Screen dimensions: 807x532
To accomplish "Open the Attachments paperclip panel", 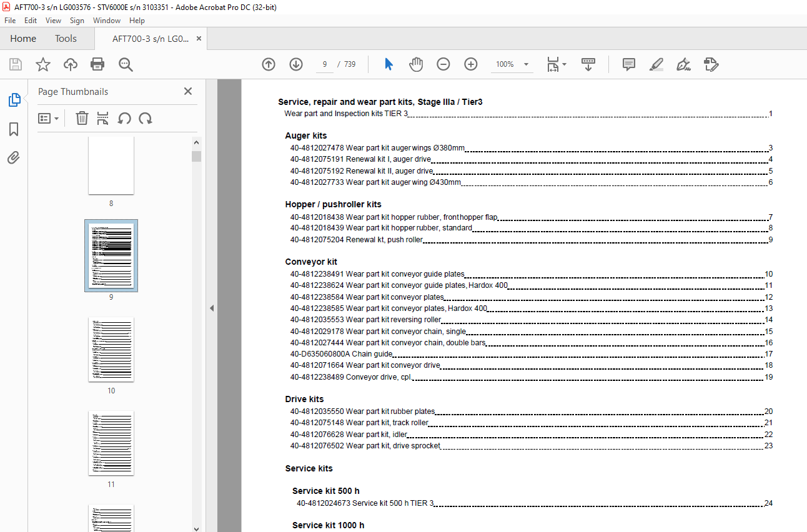I will [14, 158].
